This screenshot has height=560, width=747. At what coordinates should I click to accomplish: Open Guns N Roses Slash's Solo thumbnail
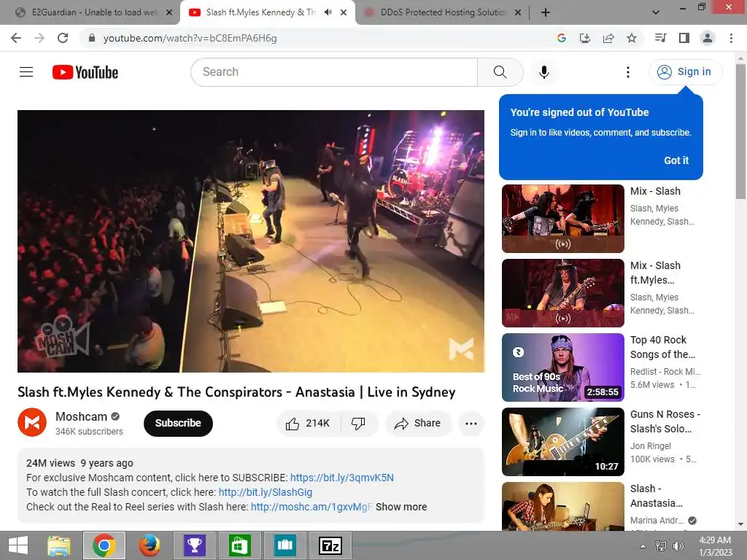point(562,441)
